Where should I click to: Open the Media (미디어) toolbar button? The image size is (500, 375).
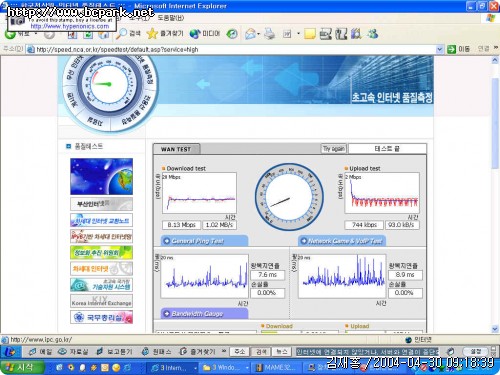205,33
